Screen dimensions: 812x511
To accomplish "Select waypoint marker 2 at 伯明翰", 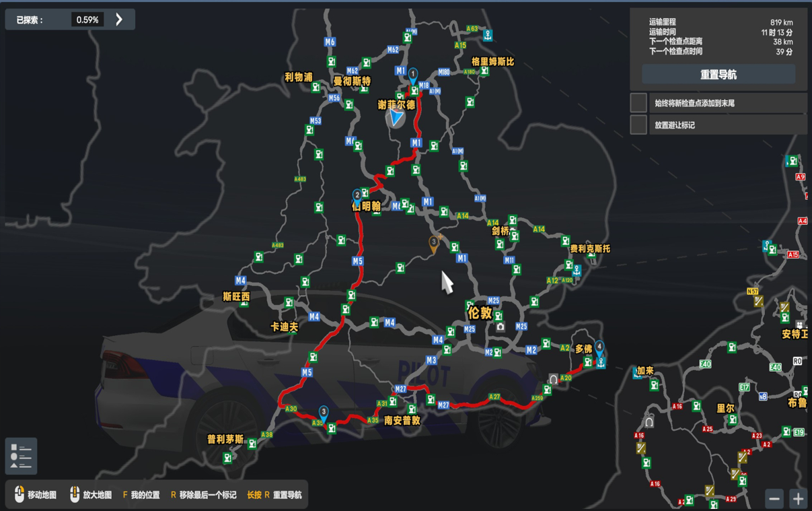I will click(357, 197).
